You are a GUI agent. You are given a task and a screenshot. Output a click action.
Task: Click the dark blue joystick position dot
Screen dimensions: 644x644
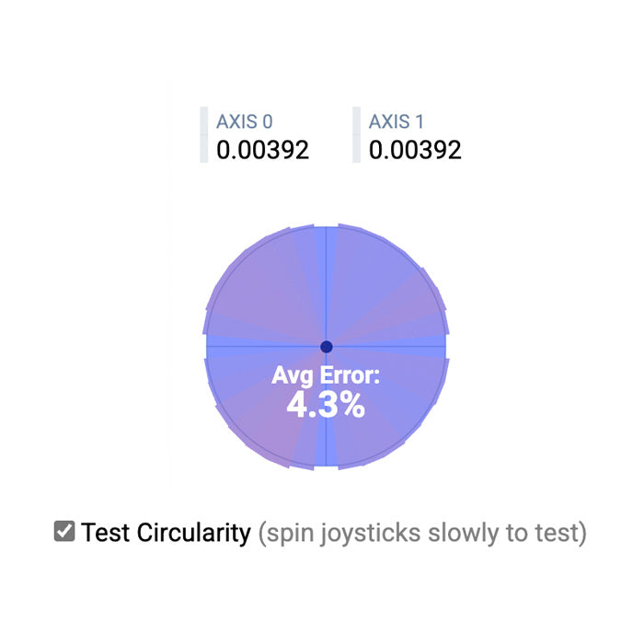(x=326, y=347)
